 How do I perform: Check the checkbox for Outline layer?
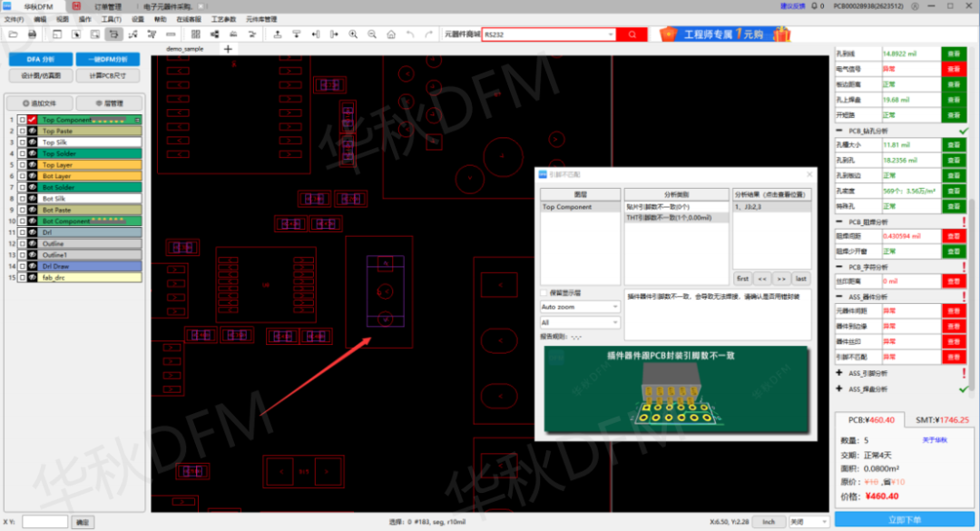[22, 243]
